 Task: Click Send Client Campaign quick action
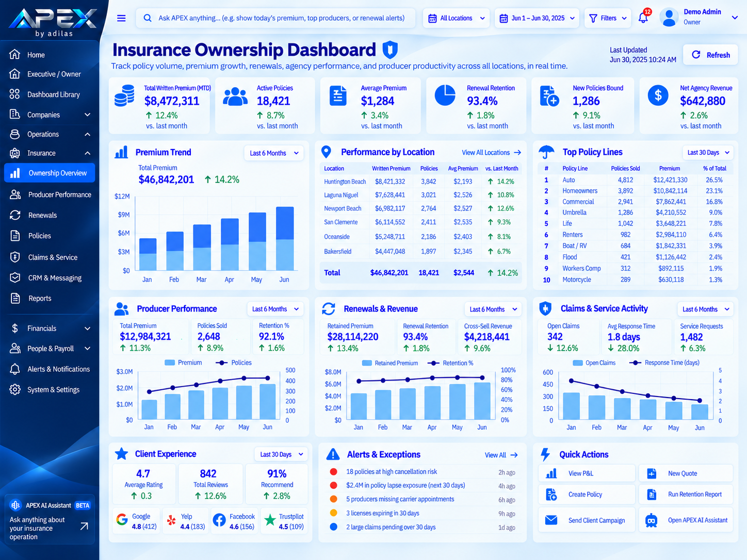point(587,520)
